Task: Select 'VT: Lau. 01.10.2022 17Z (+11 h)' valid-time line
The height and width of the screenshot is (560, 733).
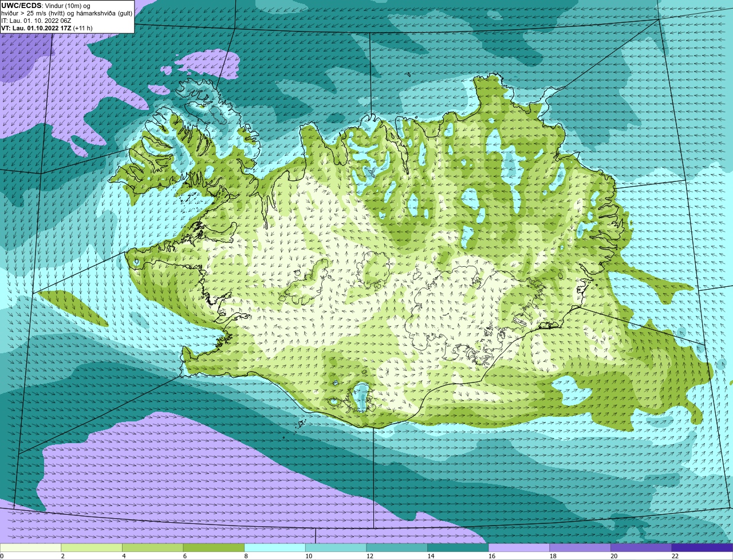Action: pos(47,28)
